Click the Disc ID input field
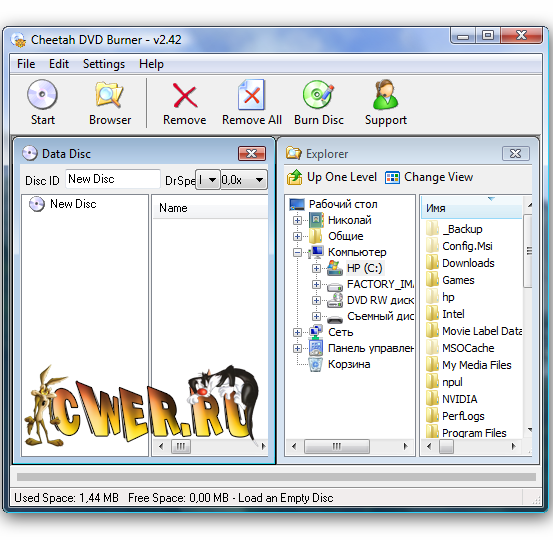Image resolution: width=554 pixels, height=540 pixels. tap(112, 179)
